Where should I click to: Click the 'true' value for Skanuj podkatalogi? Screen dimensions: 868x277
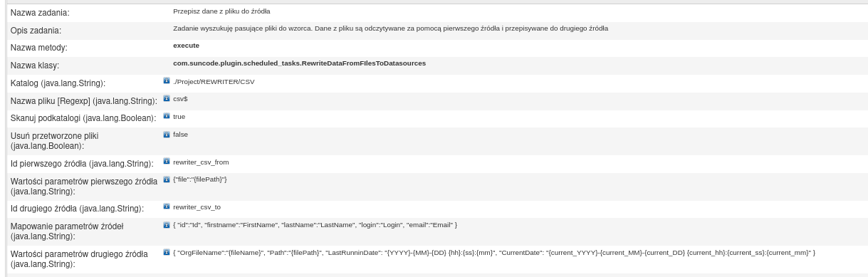tap(179, 116)
